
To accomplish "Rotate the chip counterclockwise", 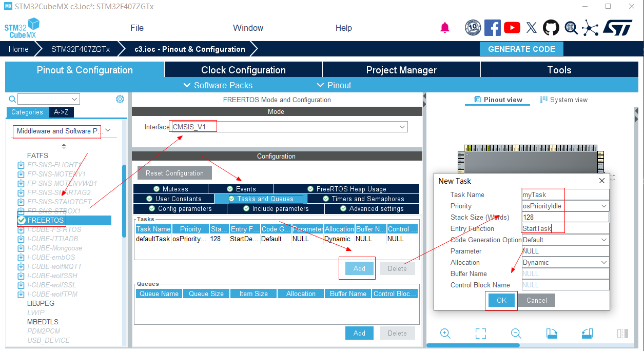I will [x=588, y=333].
